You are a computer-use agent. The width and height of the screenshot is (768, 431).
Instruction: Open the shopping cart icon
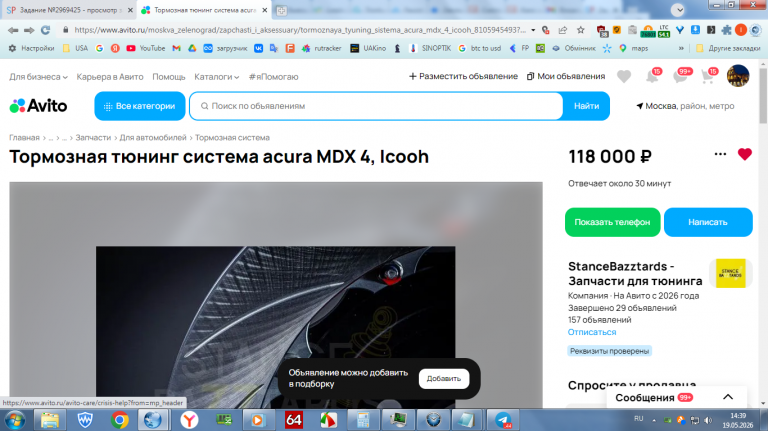[708, 76]
